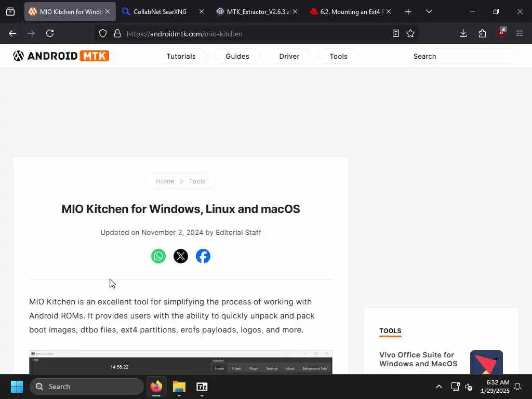Bookmark this page with the star
This screenshot has width=532, height=399.
(410, 33)
